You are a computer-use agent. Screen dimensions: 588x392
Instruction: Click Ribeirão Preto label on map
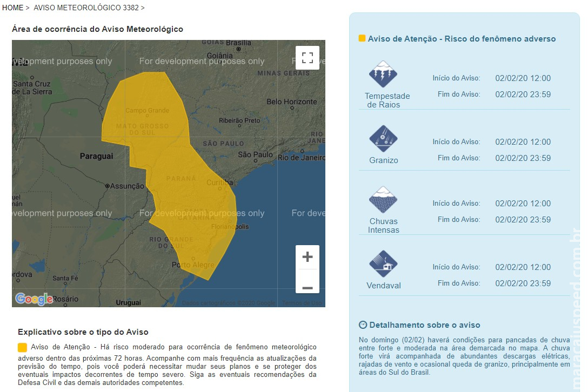pyautogui.click(x=239, y=120)
